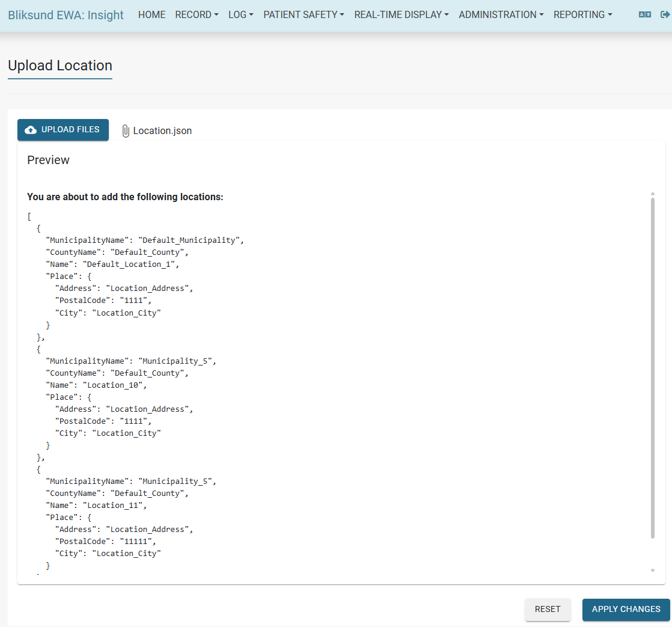Go to the HOME page
672x627 pixels.
151,15
